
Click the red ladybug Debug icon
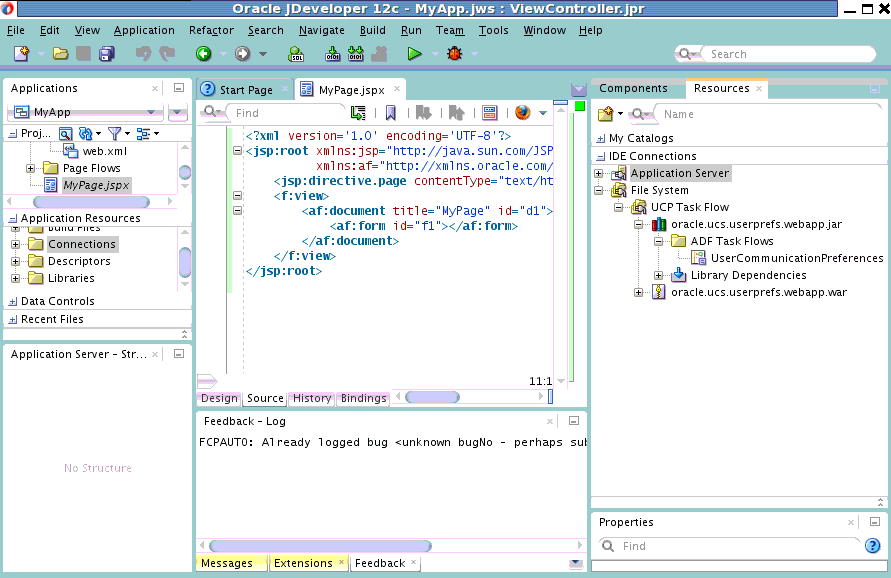[454, 53]
